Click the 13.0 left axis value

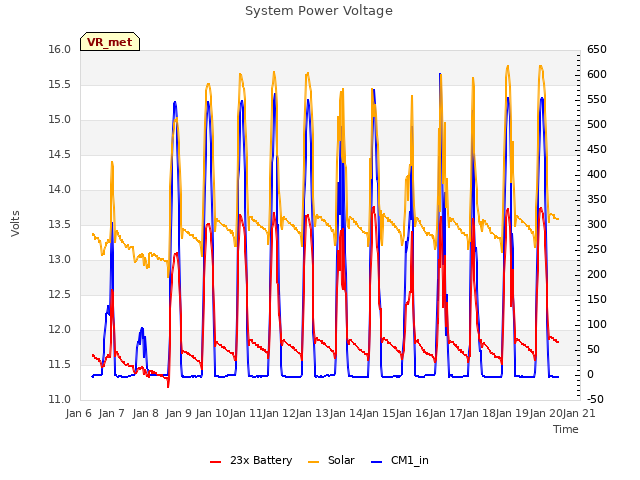(x=60, y=260)
